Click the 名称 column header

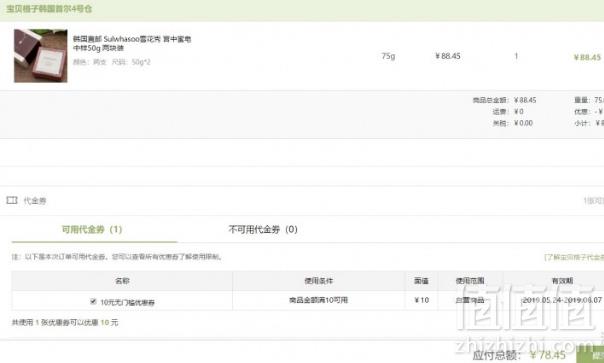click(122, 281)
